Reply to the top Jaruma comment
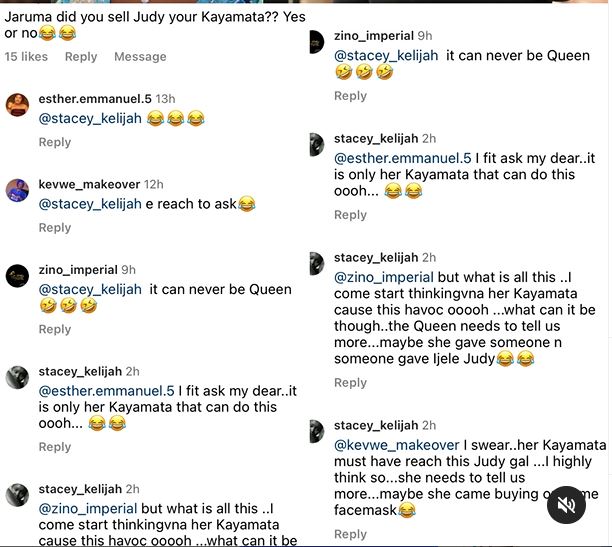Screen dimensions: 612x547 pyautogui.click(x=81, y=57)
